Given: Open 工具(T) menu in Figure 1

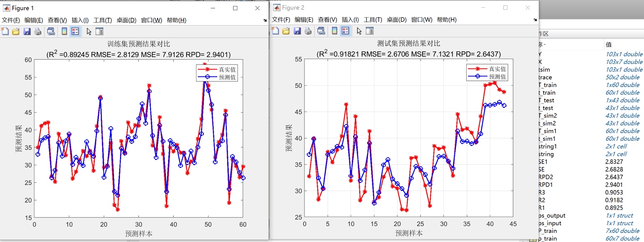Looking at the screenshot, I should pyautogui.click(x=103, y=20).
